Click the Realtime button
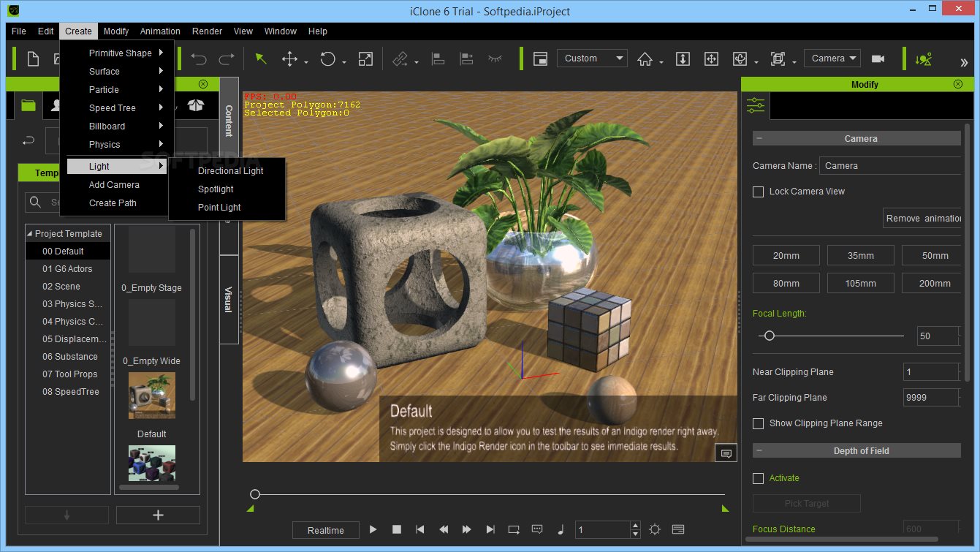 coord(325,530)
